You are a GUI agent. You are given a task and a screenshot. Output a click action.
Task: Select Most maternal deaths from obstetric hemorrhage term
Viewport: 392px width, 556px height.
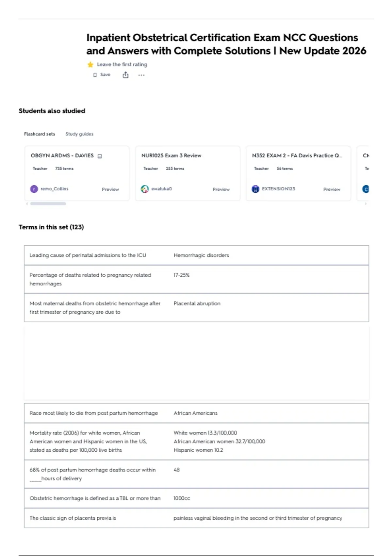[95, 308]
